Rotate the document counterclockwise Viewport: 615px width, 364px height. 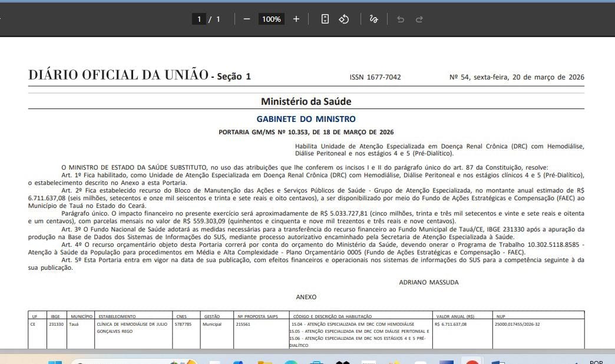coord(344,19)
